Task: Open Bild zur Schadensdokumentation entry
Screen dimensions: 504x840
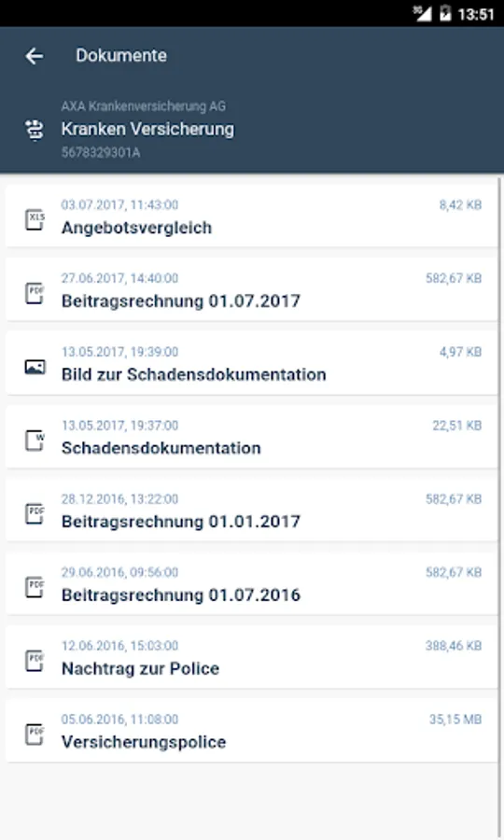Action: pos(252,363)
